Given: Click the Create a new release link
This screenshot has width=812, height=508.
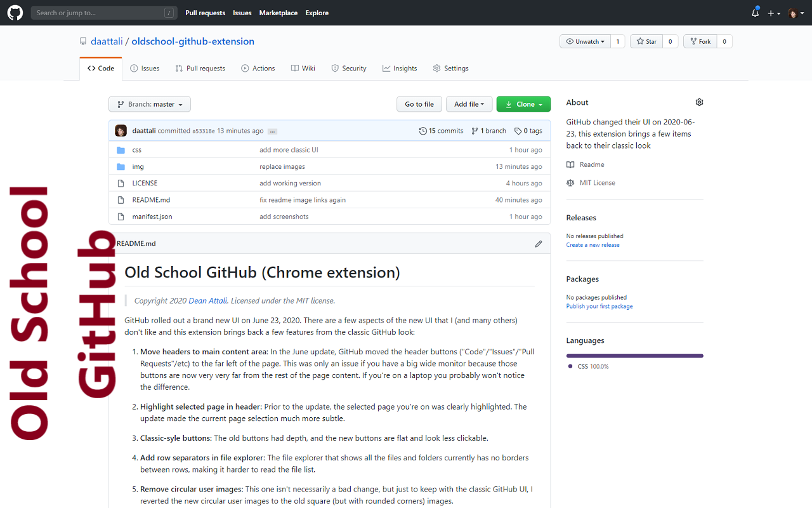Looking at the screenshot, I should coord(592,244).
